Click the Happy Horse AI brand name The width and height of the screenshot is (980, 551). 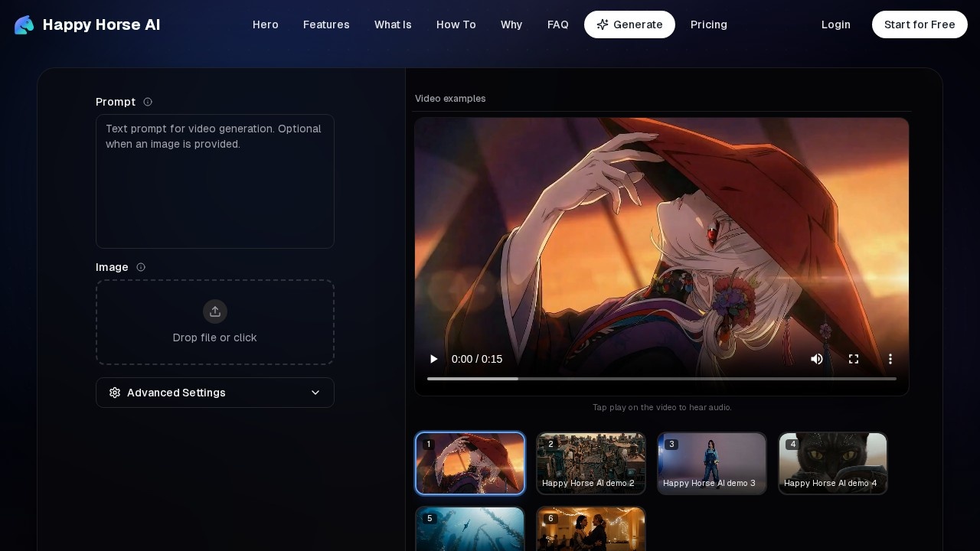102,24
